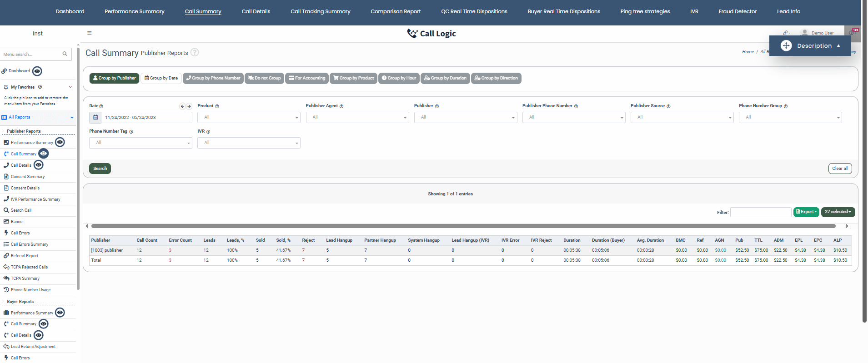Image resolution: width=868 pixels, height=363 pixels.
Task: Open the Publisher Agent dropdown
Action: [357, 117]
